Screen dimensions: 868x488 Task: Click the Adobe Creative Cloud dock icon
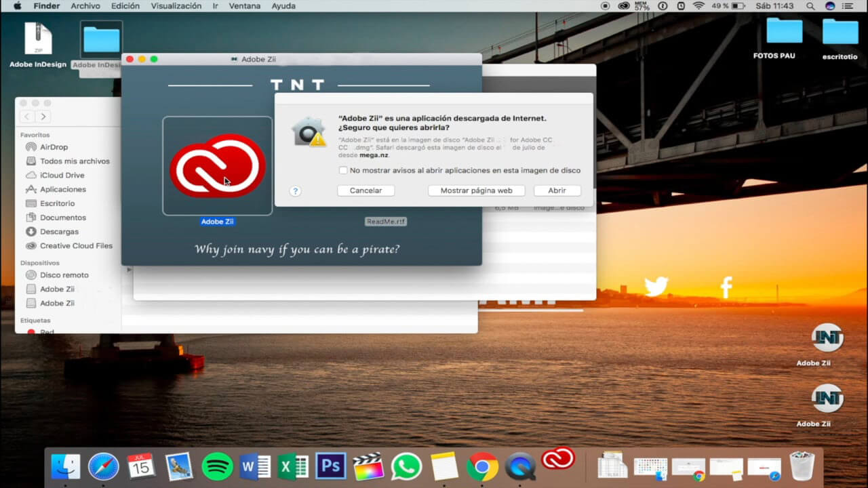558,459
